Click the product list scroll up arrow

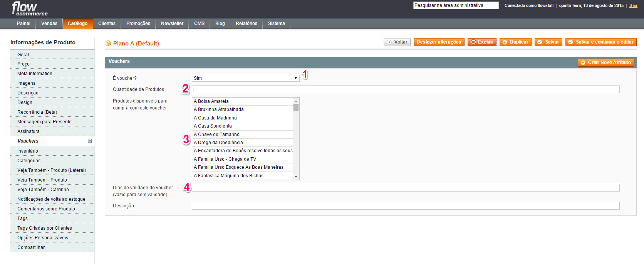[x=296, y=101]
